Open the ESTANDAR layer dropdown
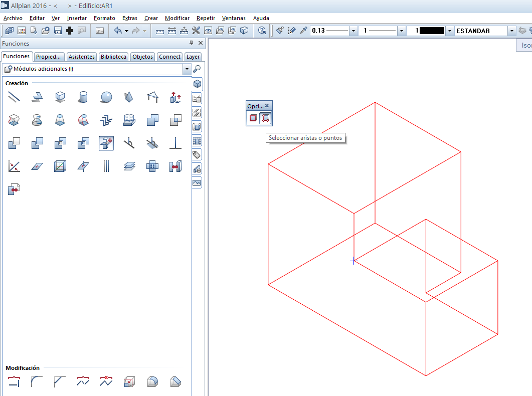This screenshot has height=396, width=532. (x=512, y=31)
